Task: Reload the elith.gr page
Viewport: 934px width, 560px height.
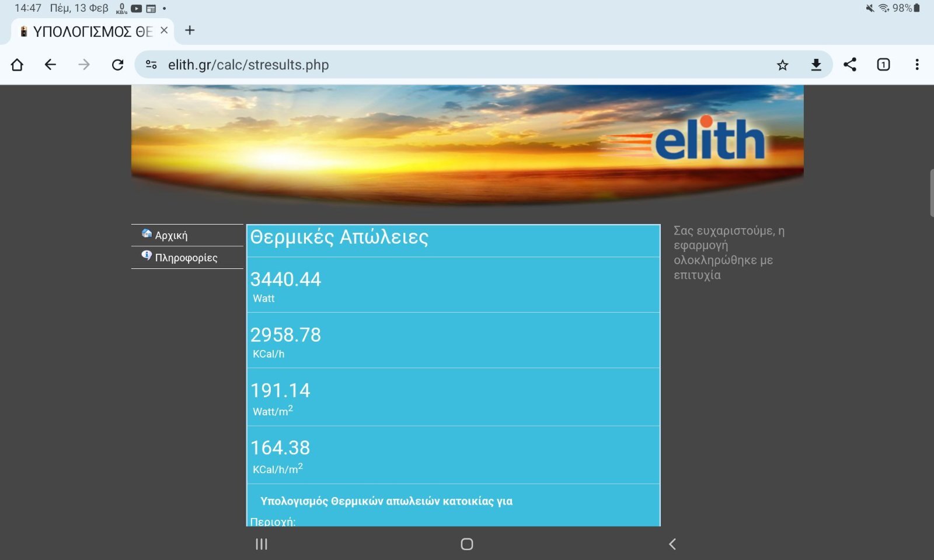Action: point(118,65)
